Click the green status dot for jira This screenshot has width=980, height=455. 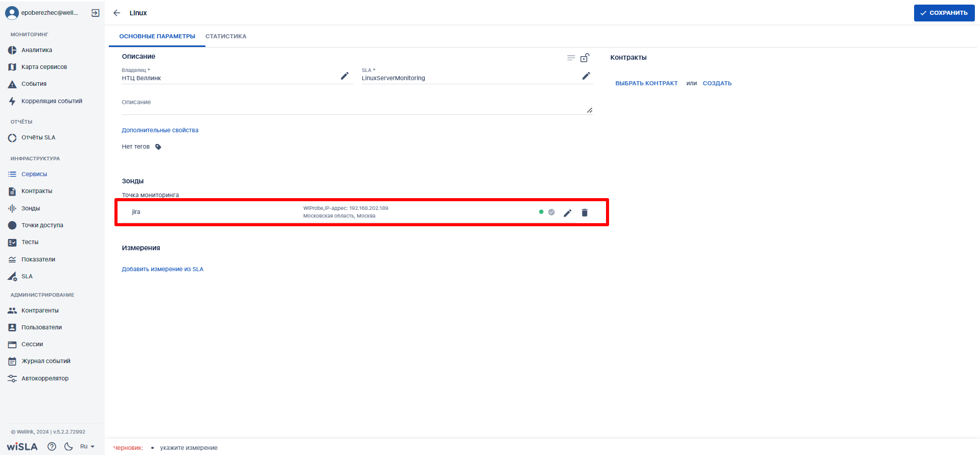pyautogui.click(x=541, y=212)
